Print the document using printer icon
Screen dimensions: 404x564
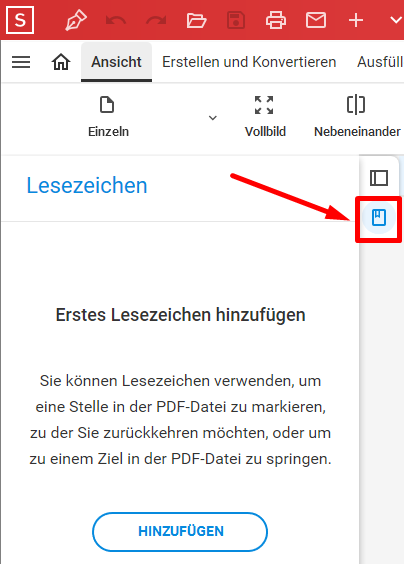(x=276, y=20)
